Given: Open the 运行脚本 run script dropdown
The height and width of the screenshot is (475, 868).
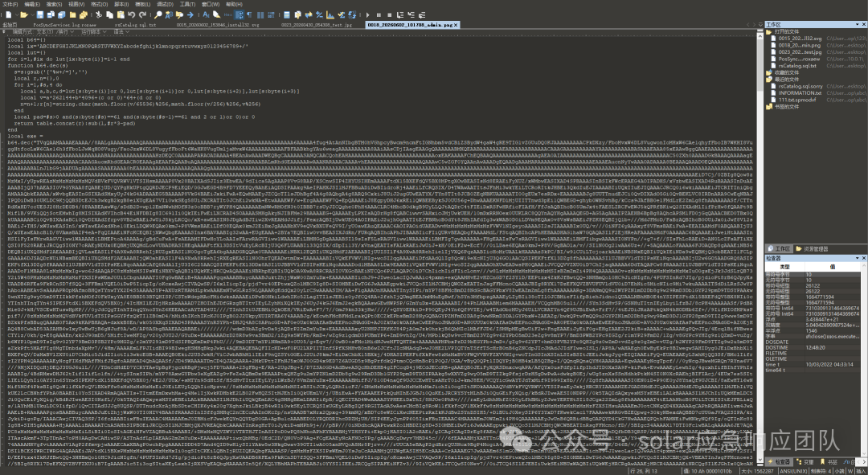Looking at the screenshot, I should [93, 32].
